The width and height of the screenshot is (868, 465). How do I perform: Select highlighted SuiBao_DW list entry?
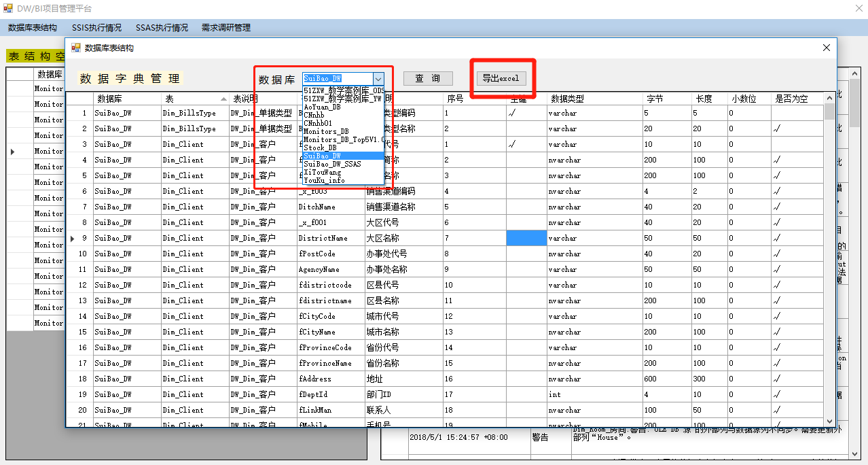(344, 156)
